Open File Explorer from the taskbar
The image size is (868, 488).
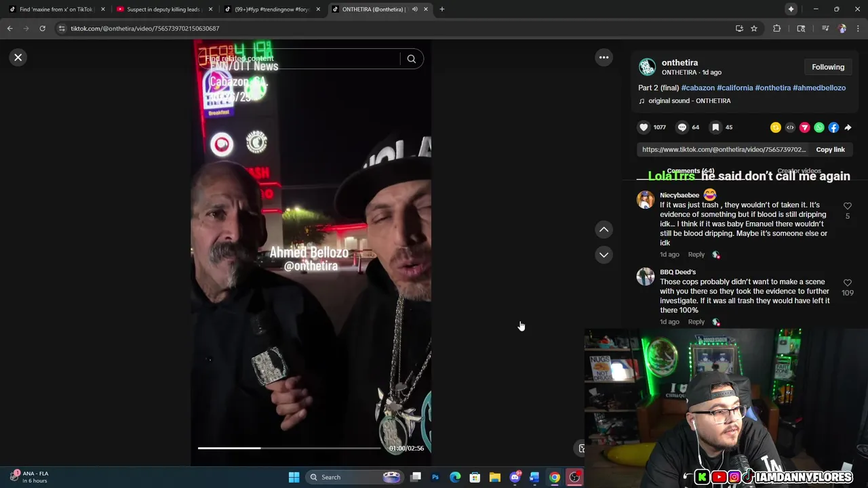[x=495, y=477]
